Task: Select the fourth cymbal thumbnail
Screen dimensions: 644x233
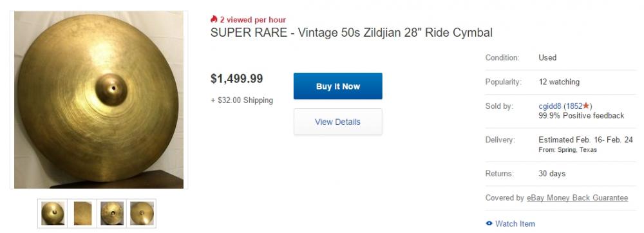Action: (142, 213)
